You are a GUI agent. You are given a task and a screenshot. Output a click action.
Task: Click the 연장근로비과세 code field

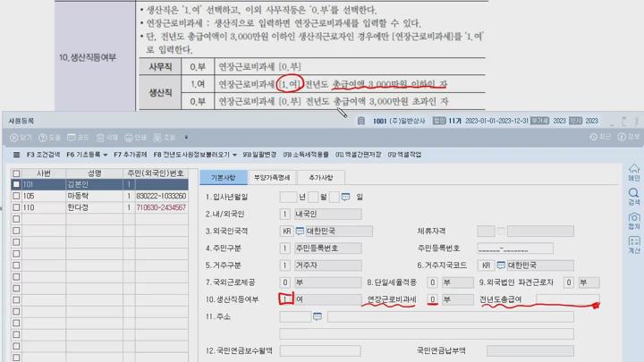(x=432, y=299)
